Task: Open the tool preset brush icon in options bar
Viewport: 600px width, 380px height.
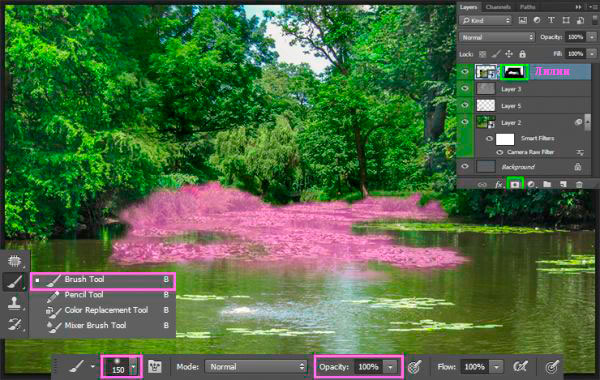Action: [x=77, y=366]
